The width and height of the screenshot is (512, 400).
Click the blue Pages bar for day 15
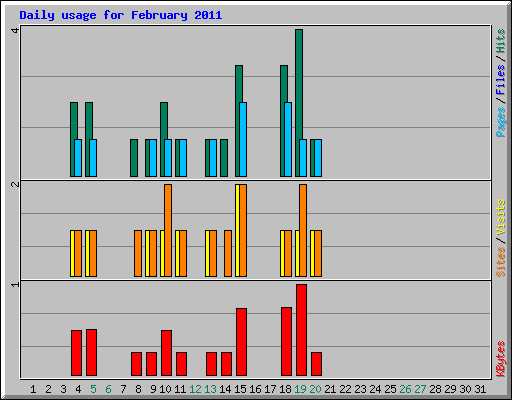tap(243, 139)
